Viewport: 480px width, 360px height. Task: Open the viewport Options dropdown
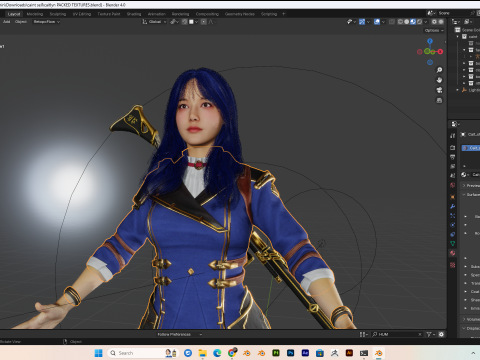pos(434,30)
